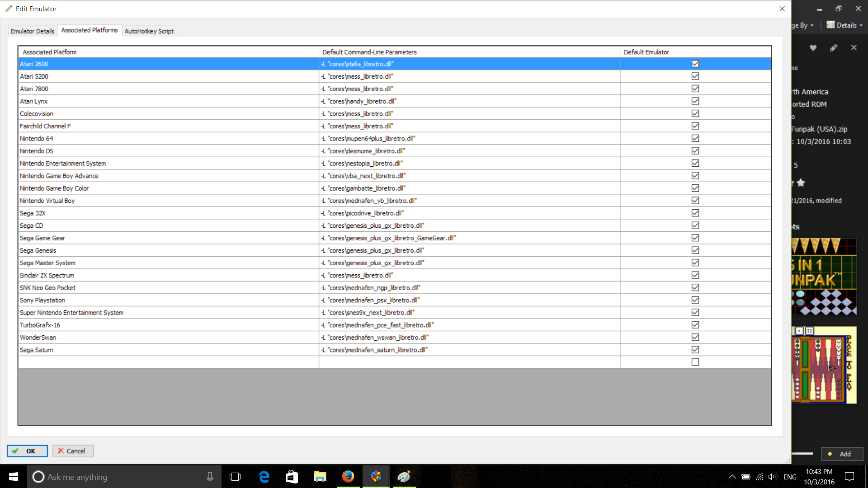Toggle Default Emulator for Nintendo DS row
Image resolution: width=868 pixels, height=488 pixels.
point(695,151)
